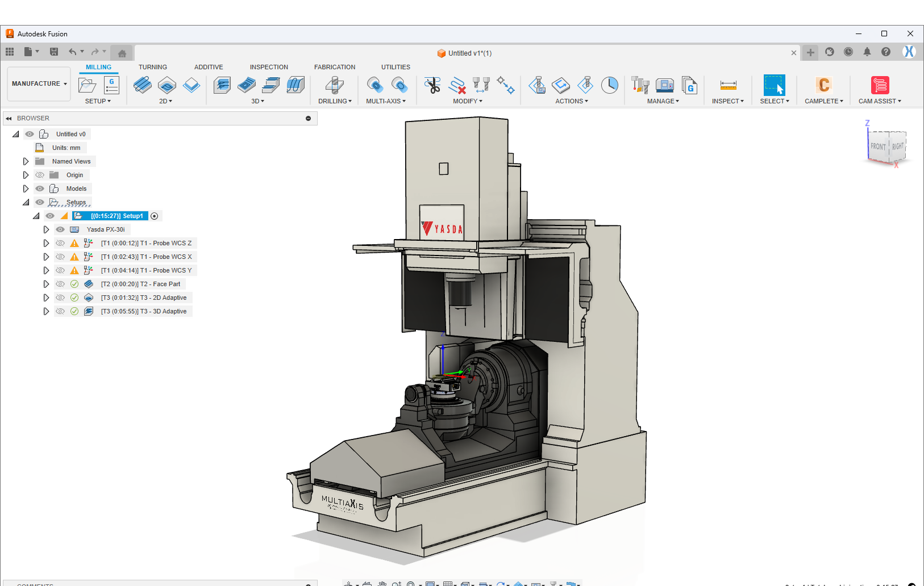The image size is (924, 586).
Task: Select the Drilling tool icon
Action: (x=334, y=85)
